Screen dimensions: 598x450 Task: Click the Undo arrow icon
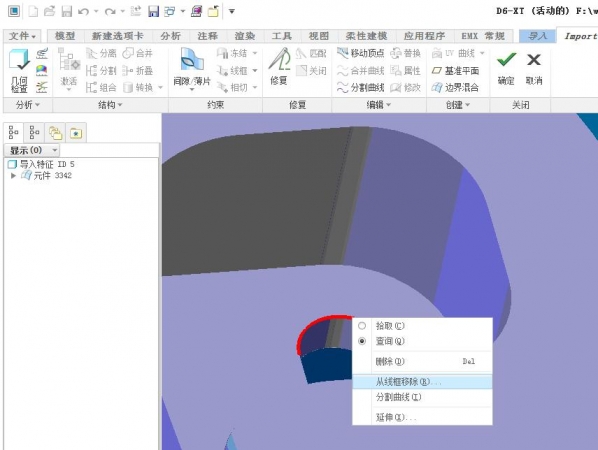click(x=83, y=12)
